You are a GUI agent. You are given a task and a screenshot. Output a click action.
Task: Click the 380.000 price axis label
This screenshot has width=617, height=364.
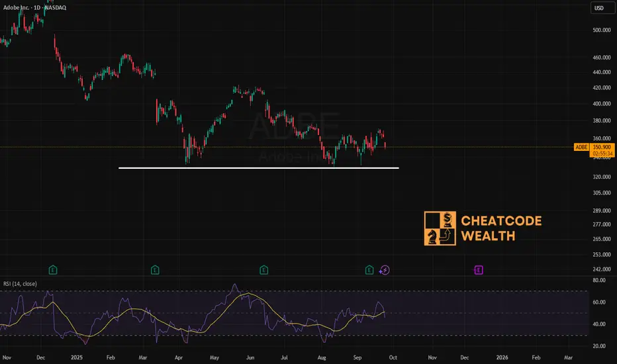(602, 121)
